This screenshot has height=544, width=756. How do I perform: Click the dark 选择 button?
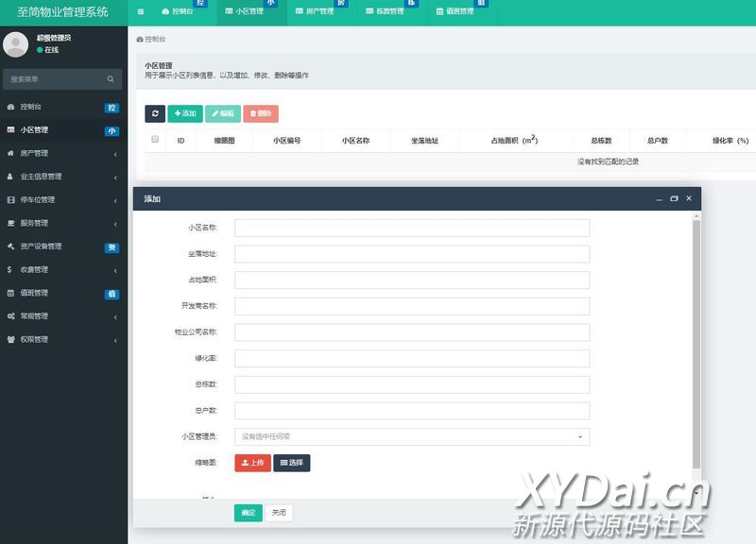(x=292, y=463)
